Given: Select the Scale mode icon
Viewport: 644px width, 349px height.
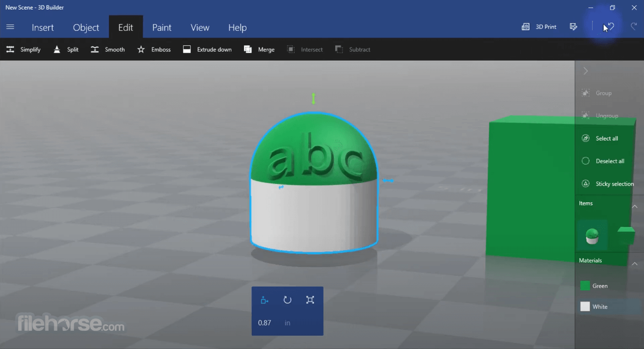Looking at the screenshot, I should [310, 300].
